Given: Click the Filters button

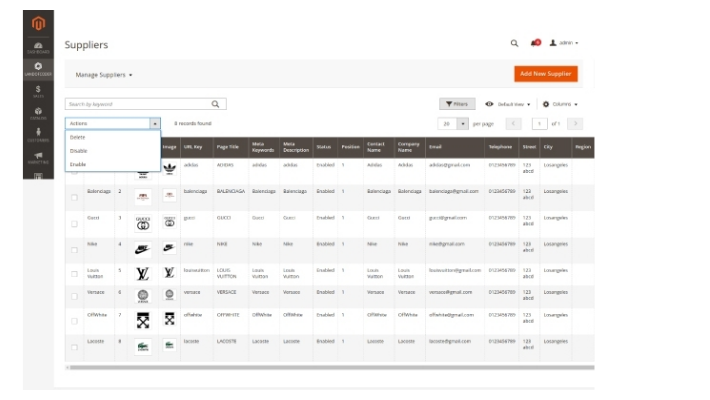Looking at the screenshot, I should [457, 103].
